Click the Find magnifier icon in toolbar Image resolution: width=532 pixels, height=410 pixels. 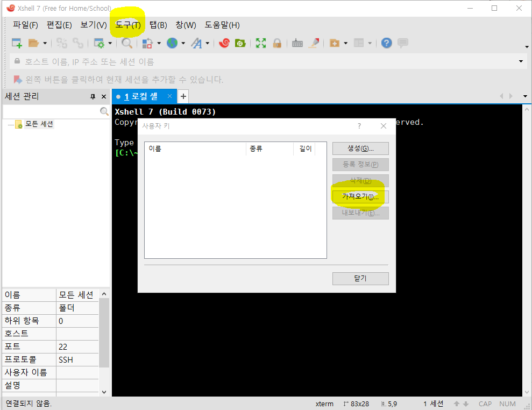(127, 43)
